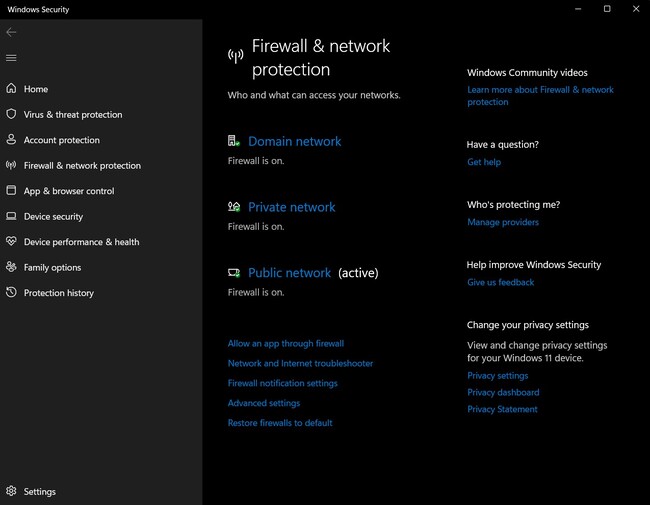Launch Network and Internet troubleshooter

click(x=300, y=363)
